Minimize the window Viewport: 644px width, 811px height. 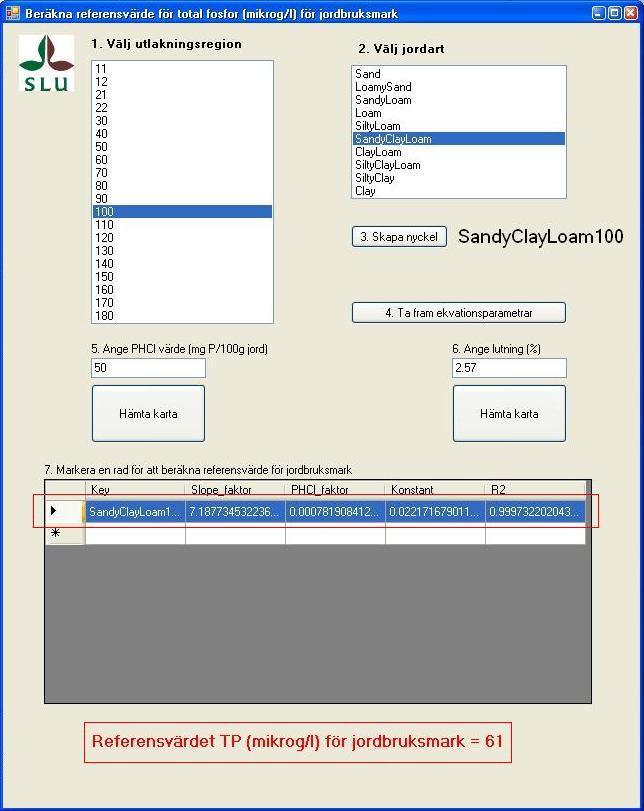599,13
